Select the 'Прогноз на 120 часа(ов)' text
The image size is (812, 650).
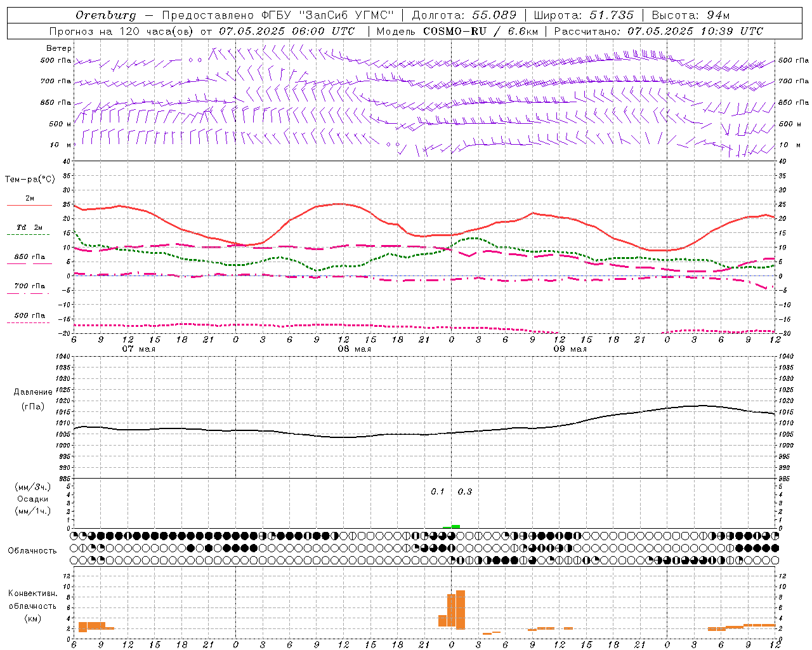(x=122, y=31)
